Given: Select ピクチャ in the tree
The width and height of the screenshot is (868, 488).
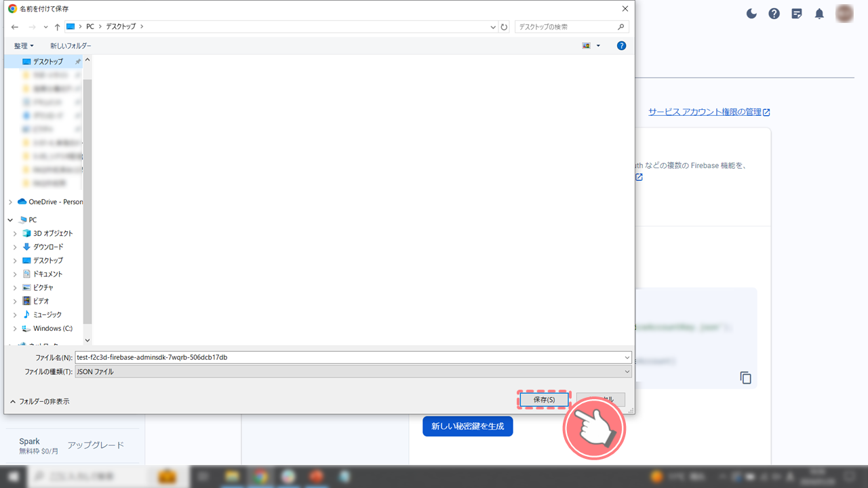Looking at the screenshot, I should tap(37, 287).
